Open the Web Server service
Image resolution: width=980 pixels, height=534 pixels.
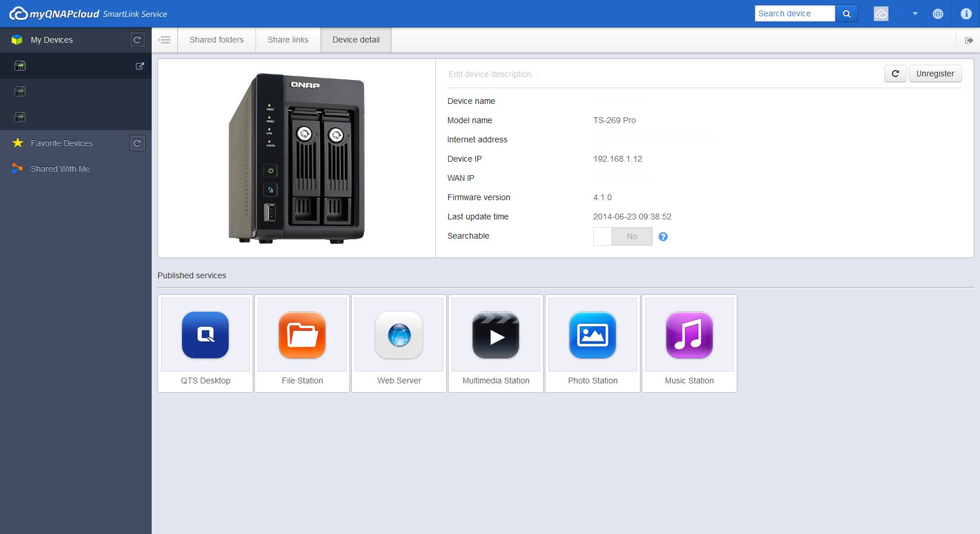[x=399, y=343]
